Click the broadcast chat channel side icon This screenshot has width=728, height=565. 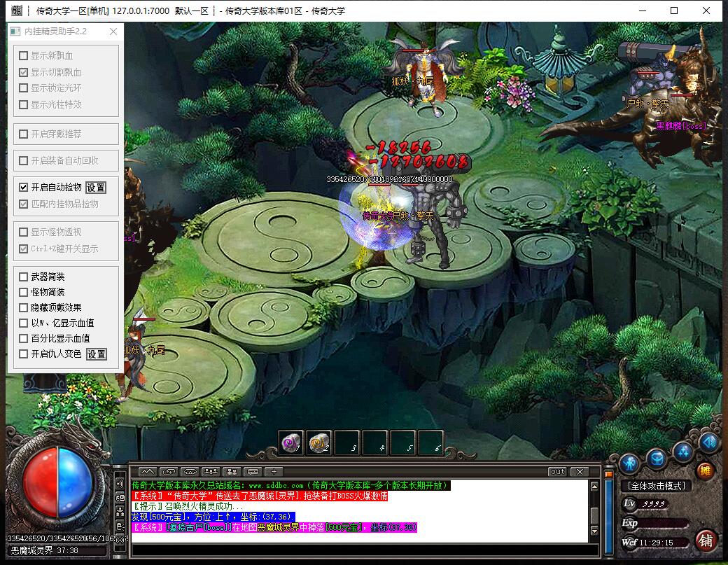[x=120, y=540]
